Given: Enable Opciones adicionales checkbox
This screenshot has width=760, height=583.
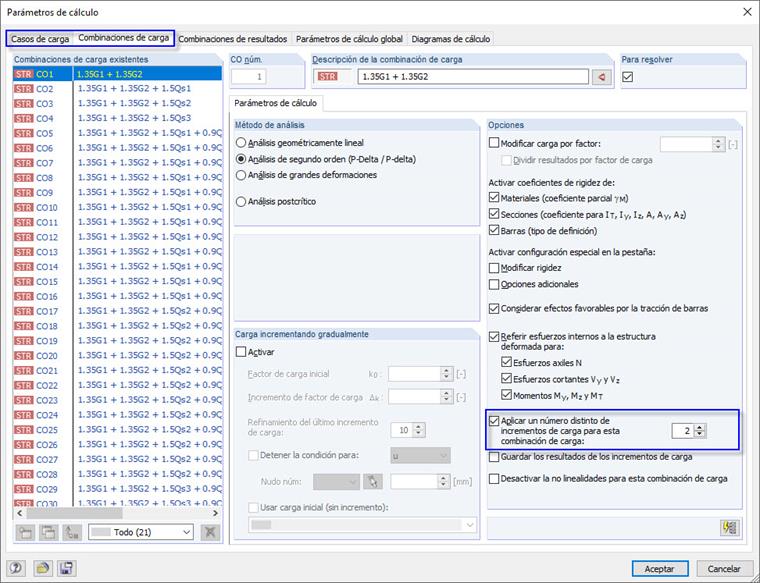Looking at the screenshot, I should (x=494, y=284).
